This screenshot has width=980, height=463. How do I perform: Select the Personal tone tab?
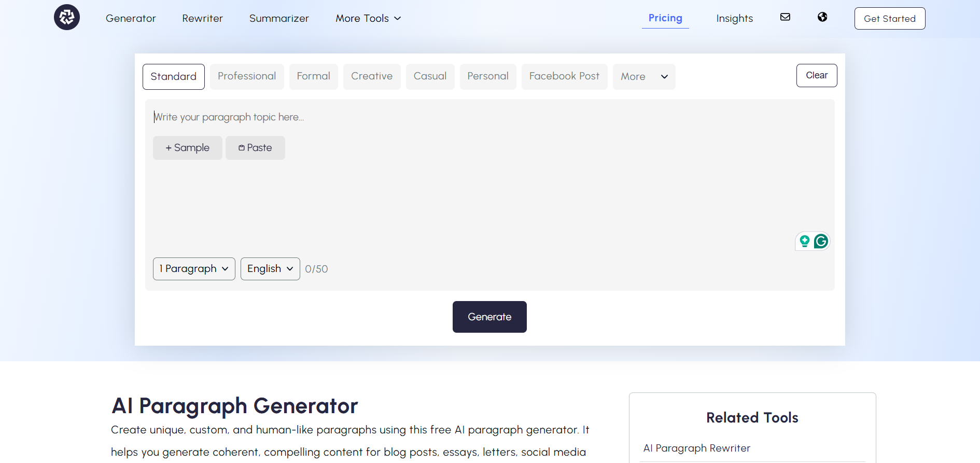(488, 77)
